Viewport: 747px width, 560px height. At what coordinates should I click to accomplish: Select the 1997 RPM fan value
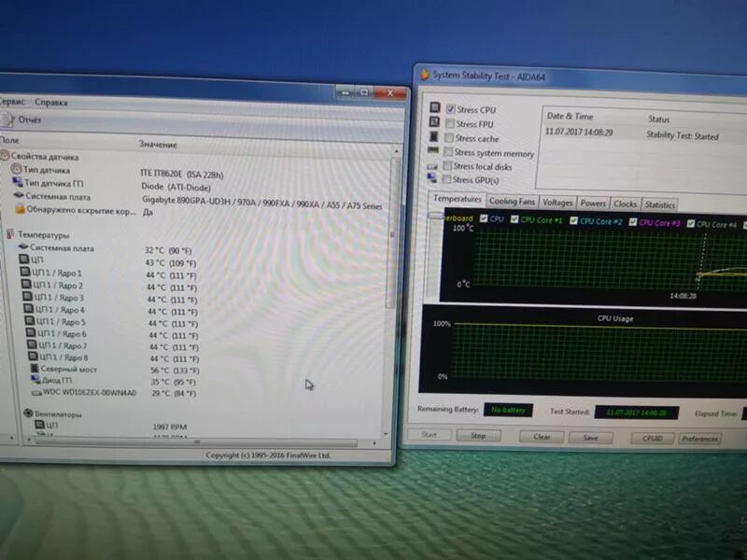[170, 427]
